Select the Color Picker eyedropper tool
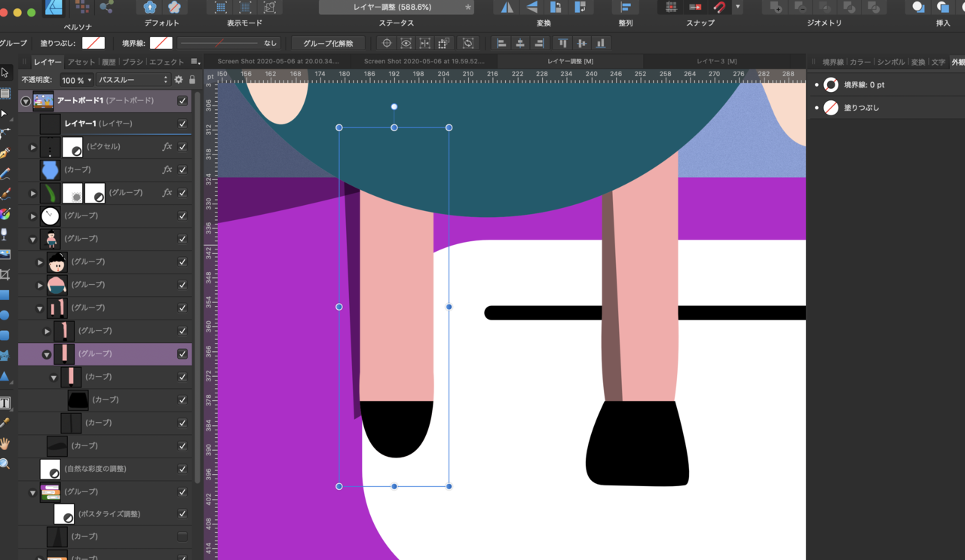 [x=5, y=423]
